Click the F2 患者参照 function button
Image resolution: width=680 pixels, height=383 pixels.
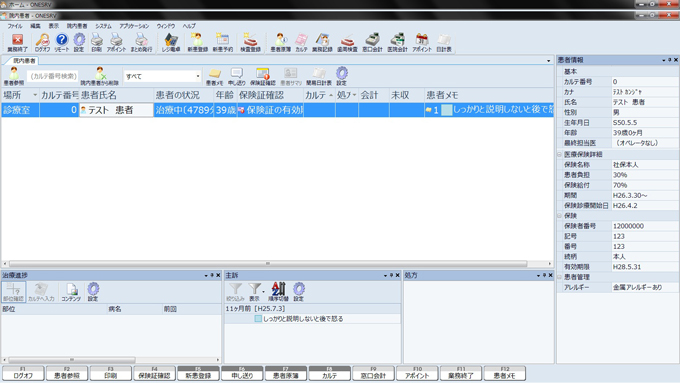[67, 373]
